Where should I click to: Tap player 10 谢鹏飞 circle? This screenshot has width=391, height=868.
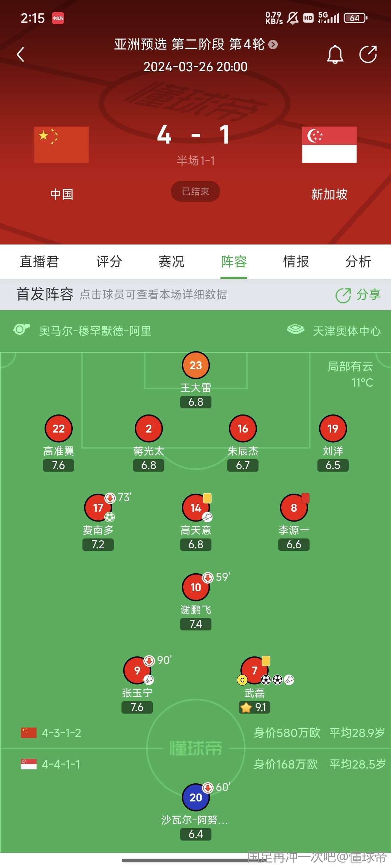coord(196,587)
